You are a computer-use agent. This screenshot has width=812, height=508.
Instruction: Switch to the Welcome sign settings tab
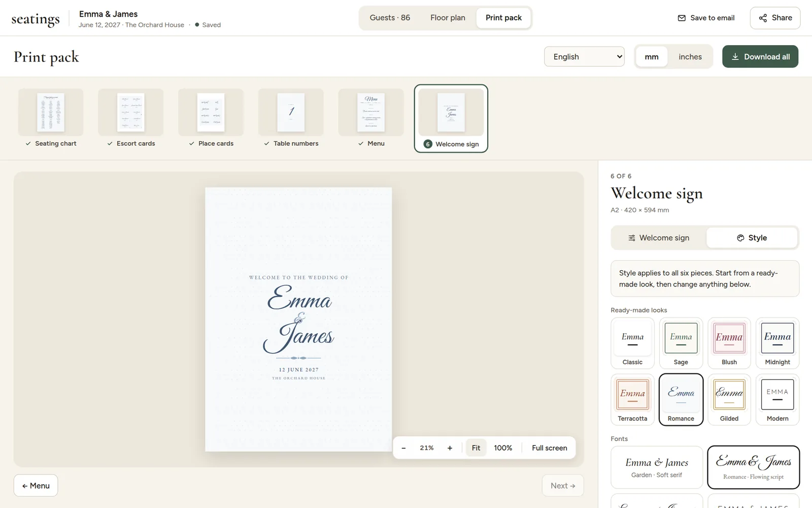(x=659, y=238)
